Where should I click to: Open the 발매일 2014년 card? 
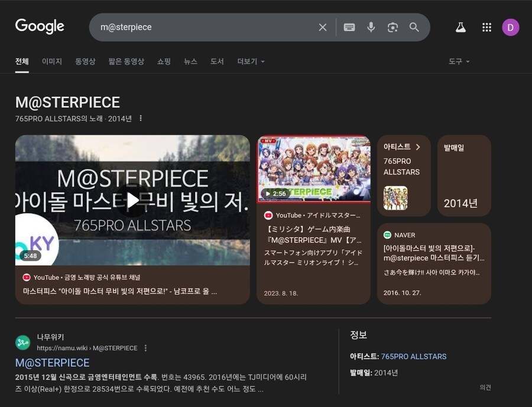click(464, 176)
